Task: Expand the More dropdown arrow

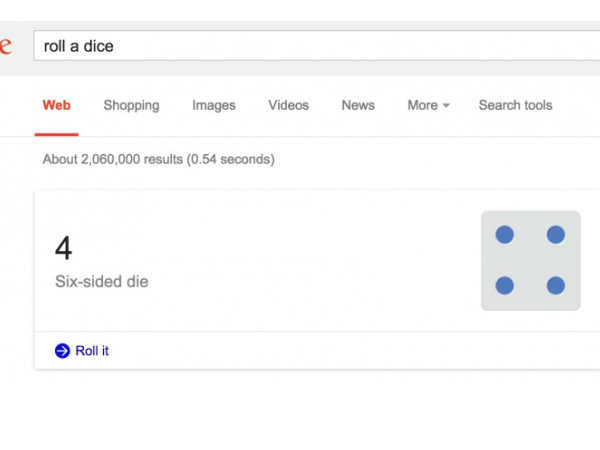Action: pyautogui.click(x=446, y=106)
